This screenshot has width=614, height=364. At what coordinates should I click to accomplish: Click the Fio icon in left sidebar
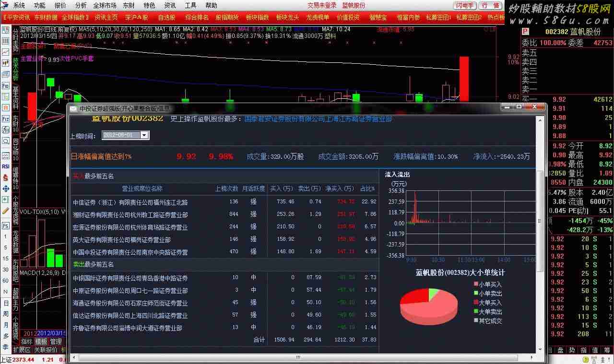[x=6, y=85]
